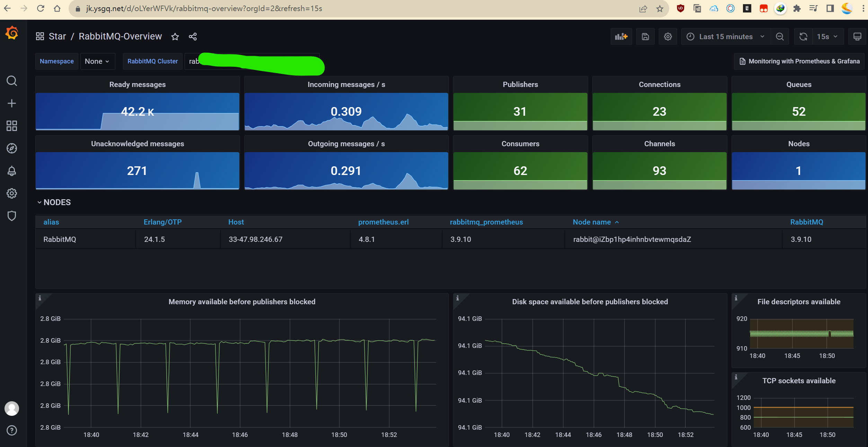Viewport: 868px width, 447px height.
Task: Open the Configuration gear in sidebar
Action: coord(12,193)
